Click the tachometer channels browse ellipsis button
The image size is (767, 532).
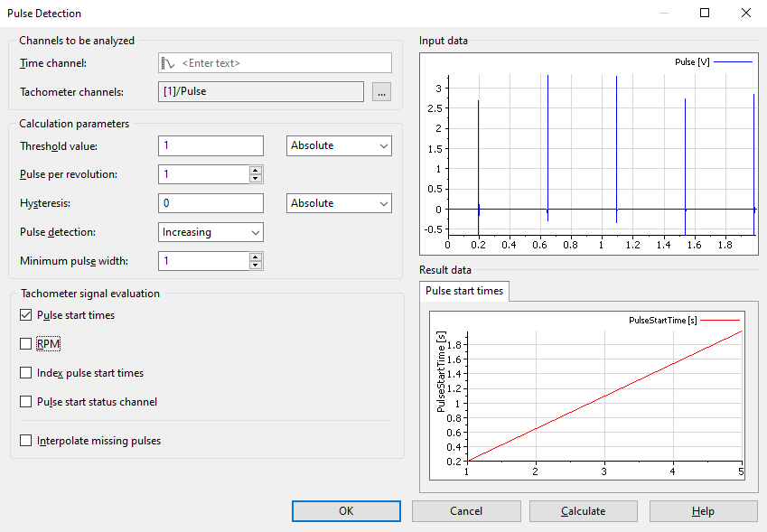point(381,91)
